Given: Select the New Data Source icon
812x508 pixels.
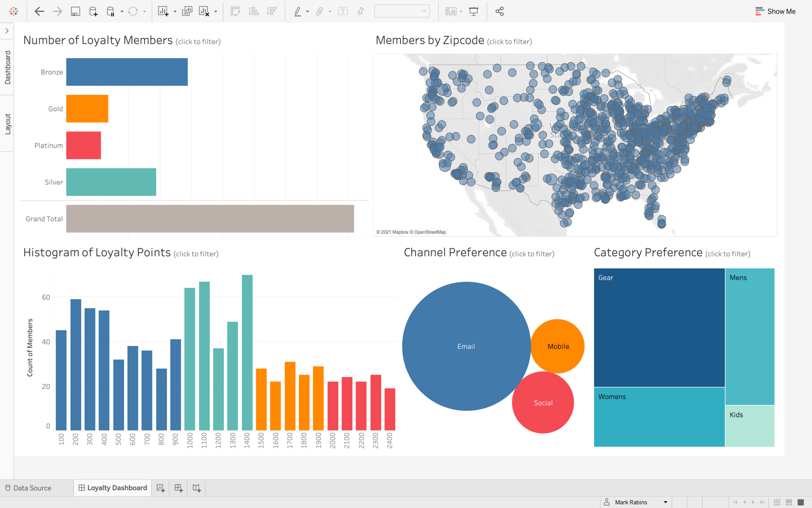Looking at the screenshot, I should (94, 11).
